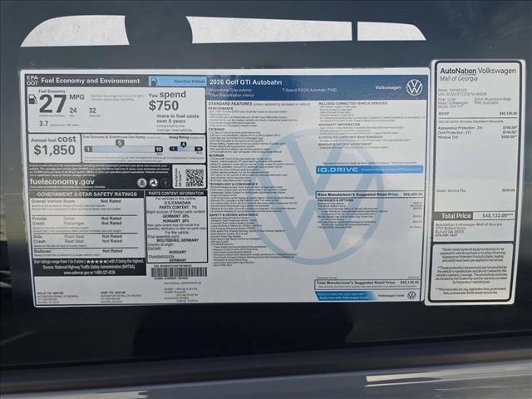Click the Safety & Driver Assistance heading
Screen dimensions: 532x399
pos(234,214)
